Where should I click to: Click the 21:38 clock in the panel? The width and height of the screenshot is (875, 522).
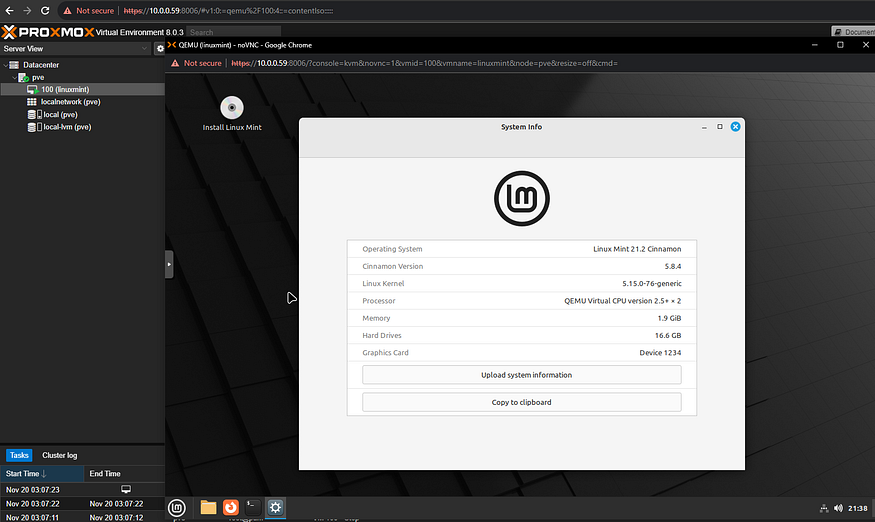coord(858,508)
